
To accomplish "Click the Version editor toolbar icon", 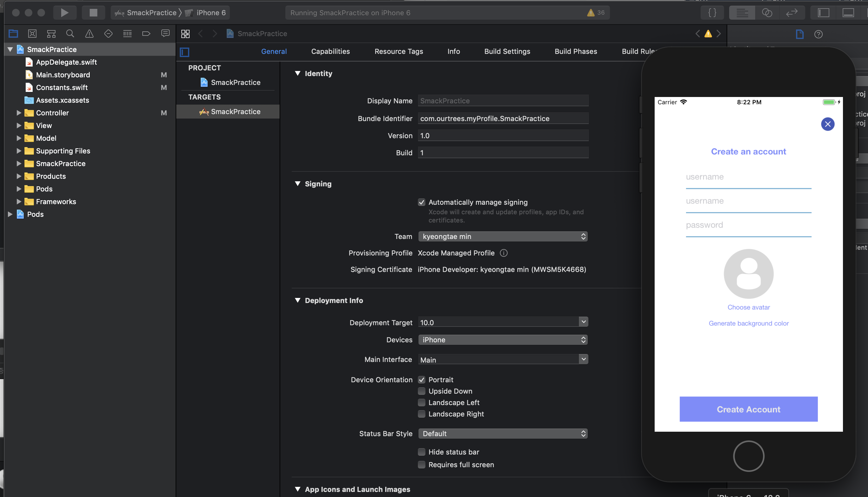I will (792, 13).
